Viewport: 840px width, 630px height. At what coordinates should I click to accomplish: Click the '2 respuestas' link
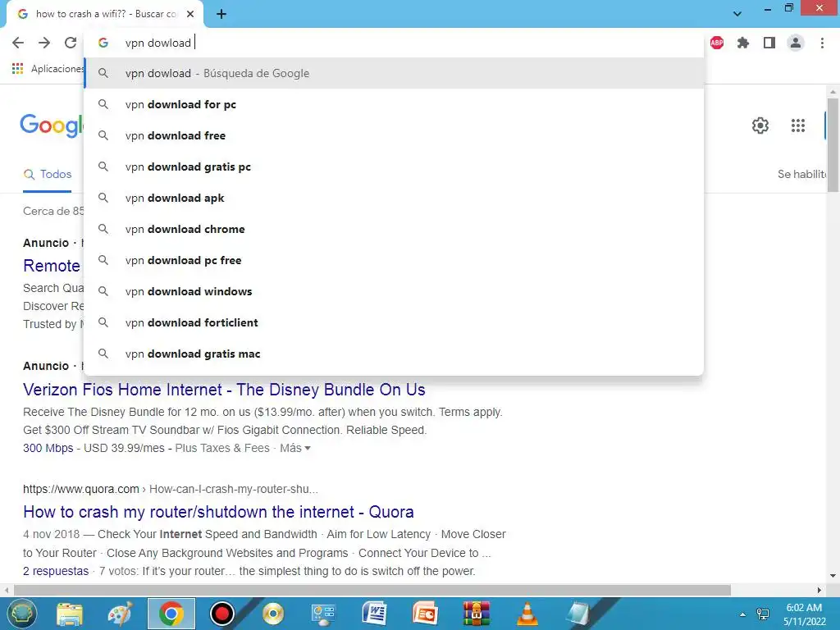tap(56, 571)
